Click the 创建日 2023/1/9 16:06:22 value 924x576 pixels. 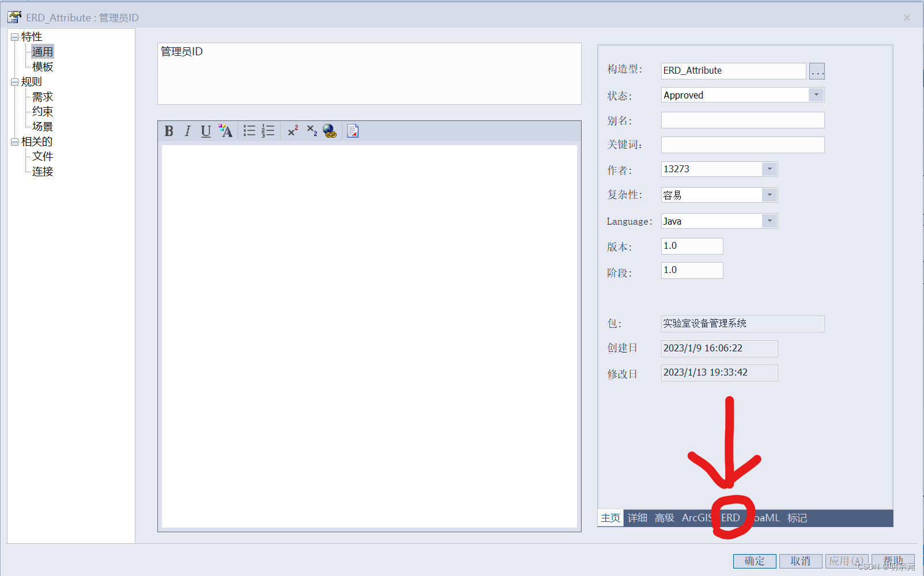(719, 348)
